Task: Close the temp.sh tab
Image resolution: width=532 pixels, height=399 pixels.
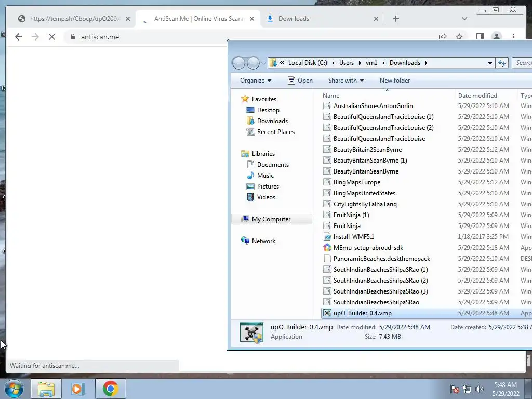Action: coord(128,19)
